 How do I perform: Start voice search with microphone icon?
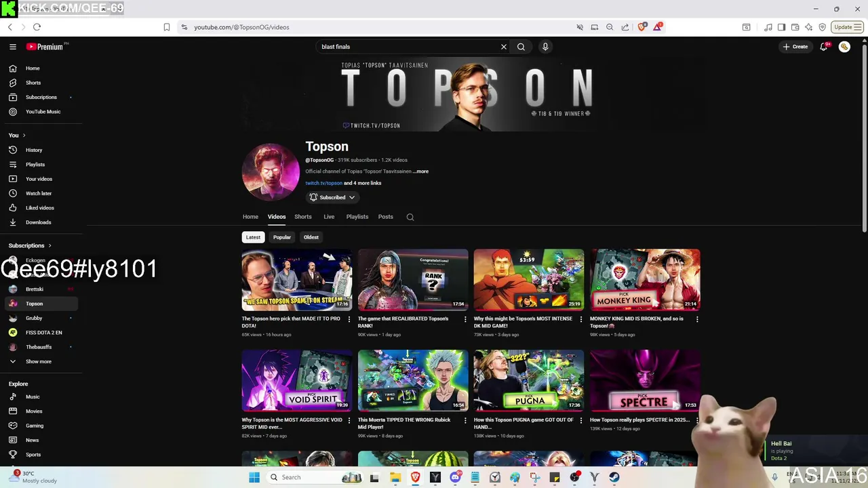tap(545, 47)
